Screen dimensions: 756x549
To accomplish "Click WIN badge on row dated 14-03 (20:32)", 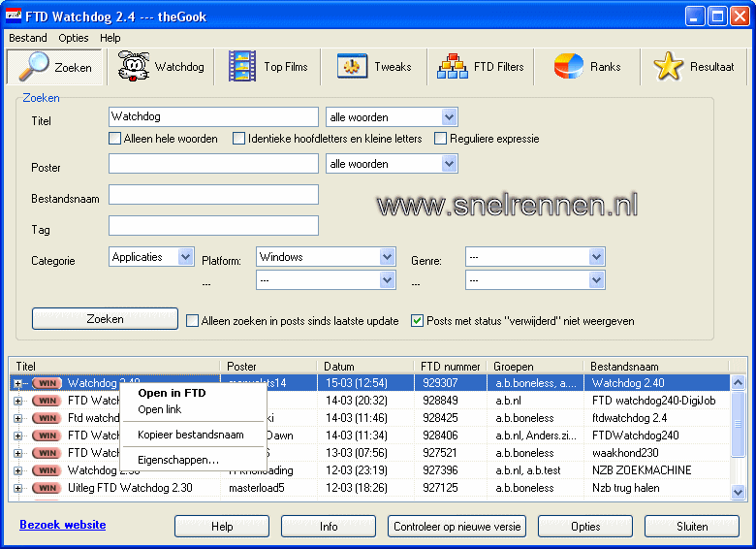I will pyautogui.click(x=47, y=401).
